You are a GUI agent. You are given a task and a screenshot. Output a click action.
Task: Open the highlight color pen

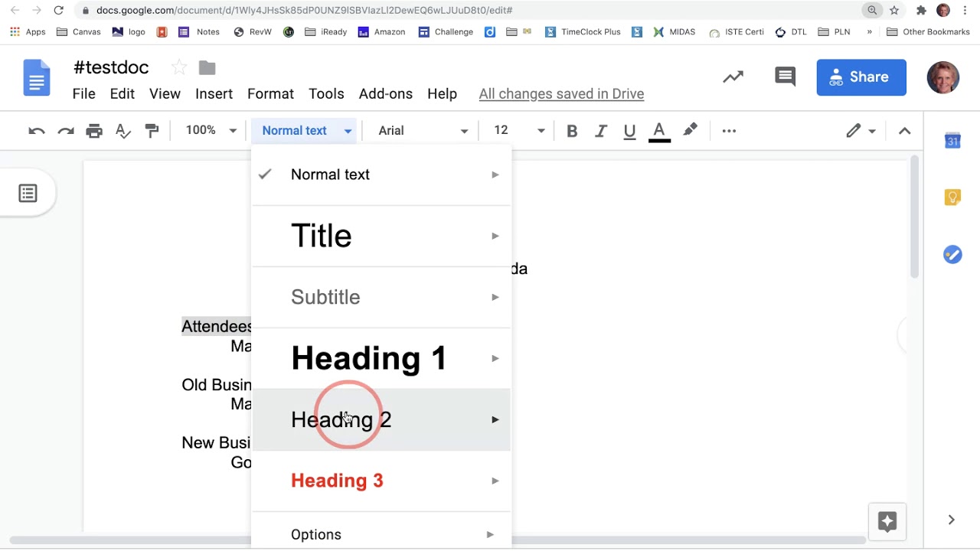[690, 131]
